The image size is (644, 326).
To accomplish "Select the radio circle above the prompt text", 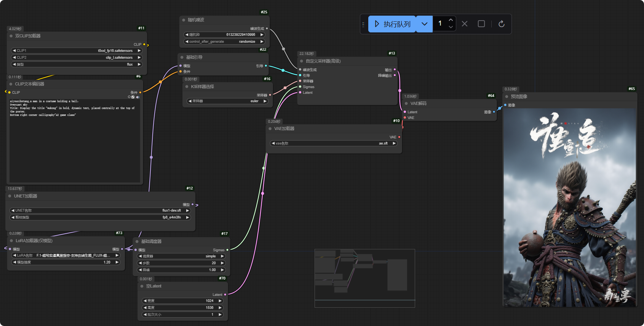I will 129,97.
